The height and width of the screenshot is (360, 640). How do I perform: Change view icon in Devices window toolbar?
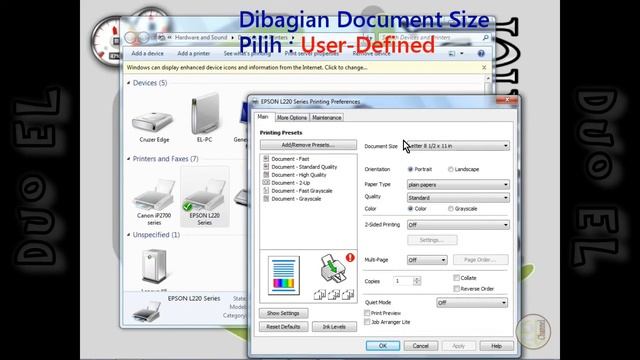point(452,53)
